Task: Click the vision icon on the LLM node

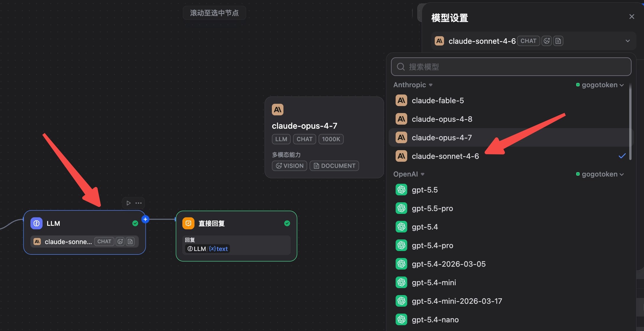Action: coord(120,241)
